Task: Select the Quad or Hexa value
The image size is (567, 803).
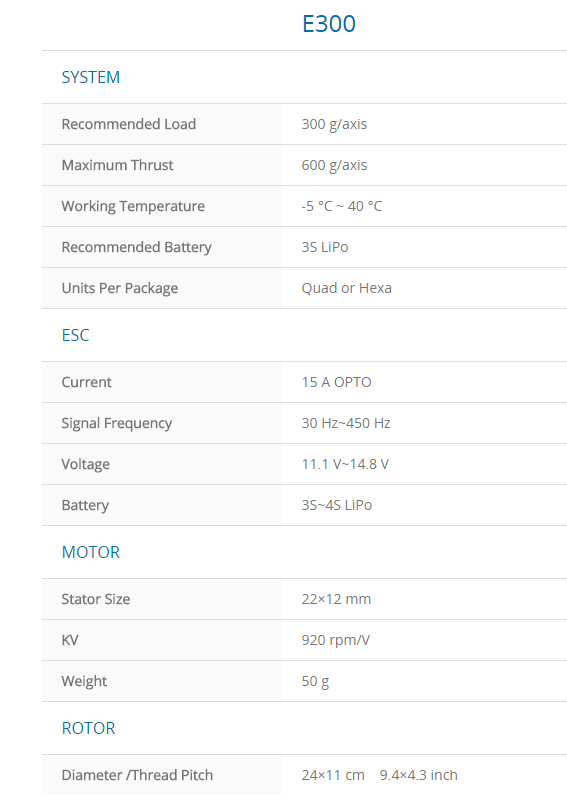Action: click(346, 288)
